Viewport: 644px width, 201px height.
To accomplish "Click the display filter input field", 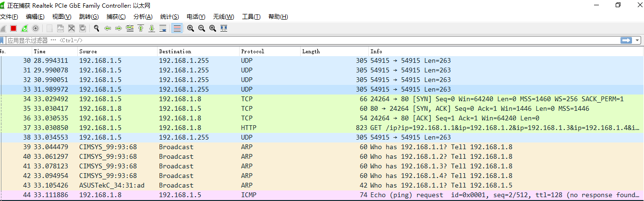I will pos(312,40).
